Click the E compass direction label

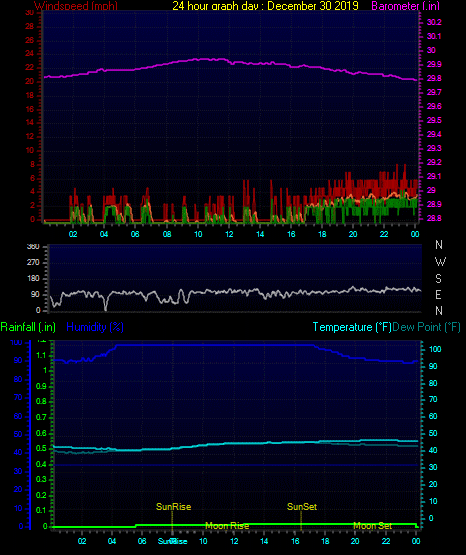point(438,294)
